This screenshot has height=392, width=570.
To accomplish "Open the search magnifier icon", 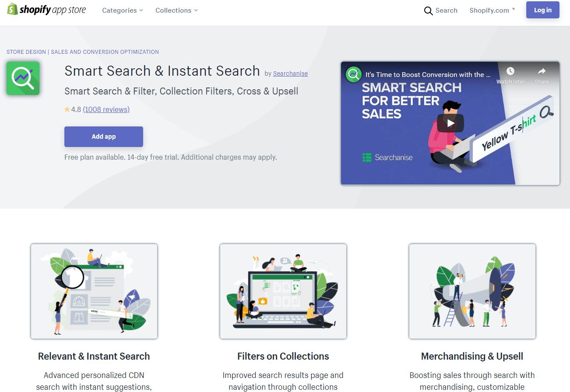I will pyautogui.click(x=428, y=10).
